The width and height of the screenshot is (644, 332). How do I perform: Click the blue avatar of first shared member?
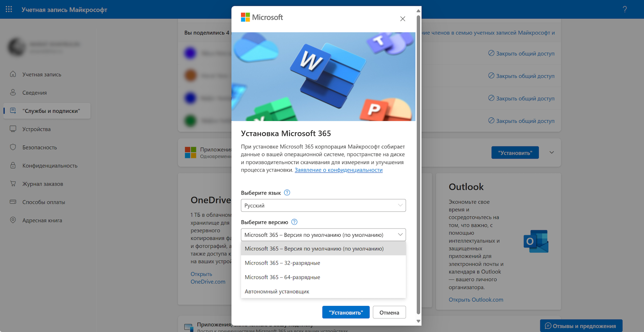(190, 53)
